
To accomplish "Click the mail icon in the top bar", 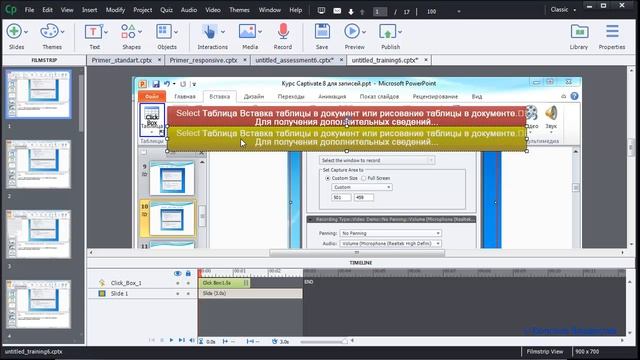I will pos(337,11).
